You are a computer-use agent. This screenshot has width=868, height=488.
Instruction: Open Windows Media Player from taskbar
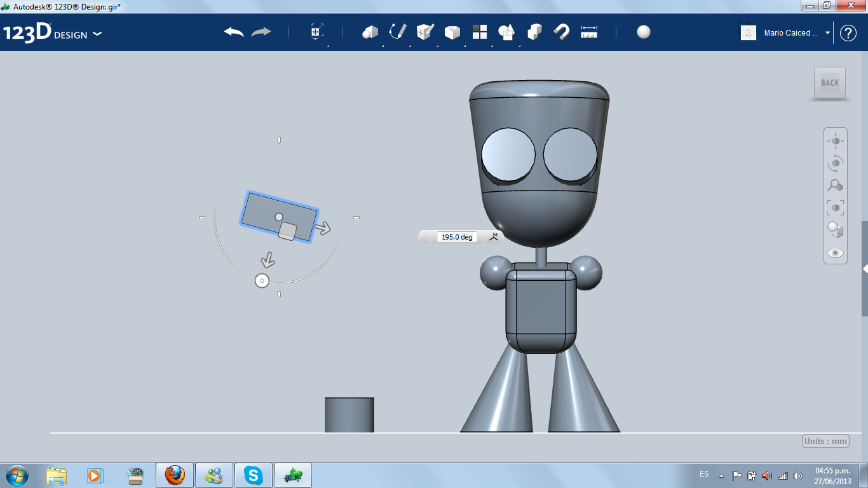(94, 475)
